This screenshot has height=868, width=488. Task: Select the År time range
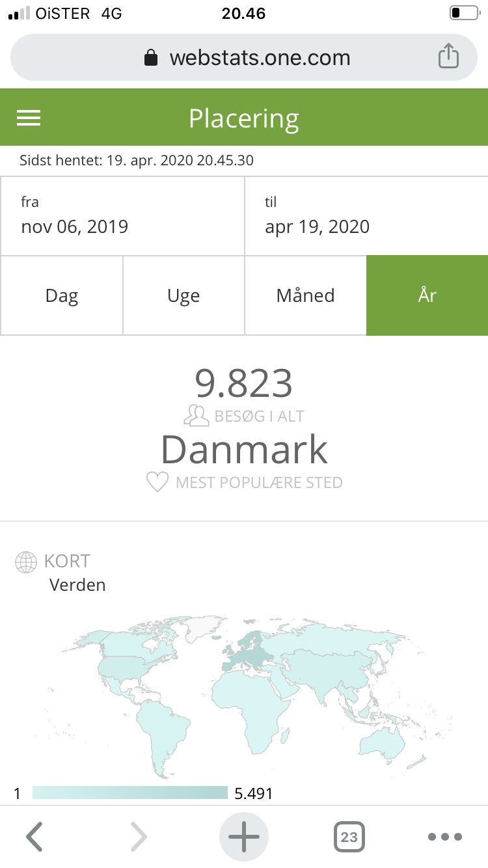tap(427, 295)
